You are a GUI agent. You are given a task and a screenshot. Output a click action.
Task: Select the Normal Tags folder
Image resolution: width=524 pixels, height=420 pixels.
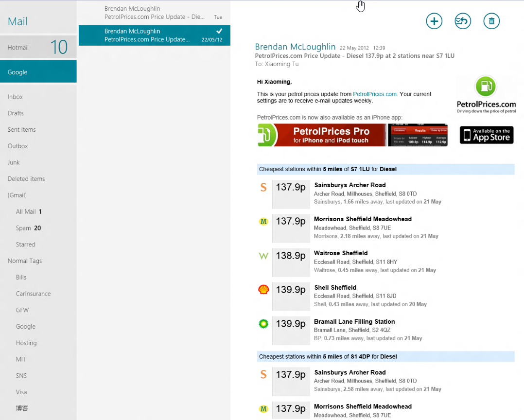pos(25,261)
